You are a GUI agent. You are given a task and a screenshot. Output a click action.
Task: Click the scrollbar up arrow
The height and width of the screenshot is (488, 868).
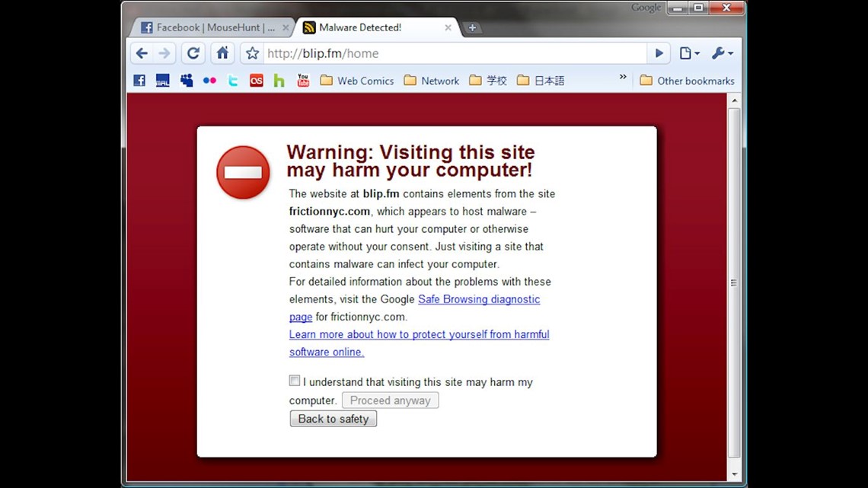(735, 100)
